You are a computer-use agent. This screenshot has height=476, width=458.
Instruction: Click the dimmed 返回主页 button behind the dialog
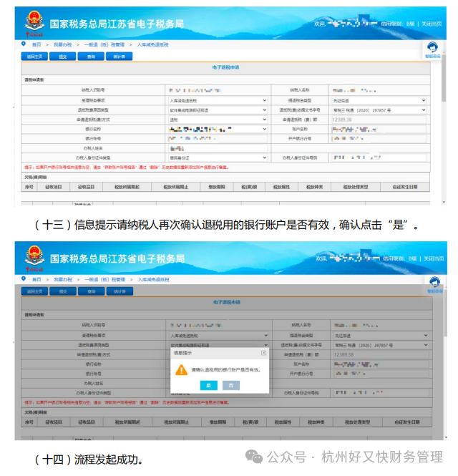[x=34, y=291]
